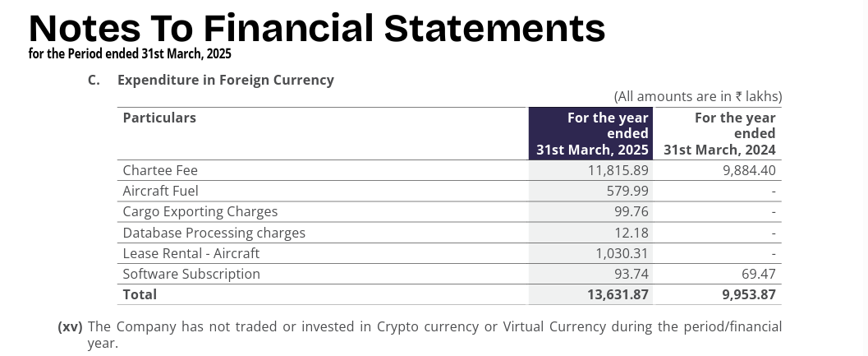Select the 12.18 amount cell
This screenshot has width=868, height=356.
(x=631, y=233)
